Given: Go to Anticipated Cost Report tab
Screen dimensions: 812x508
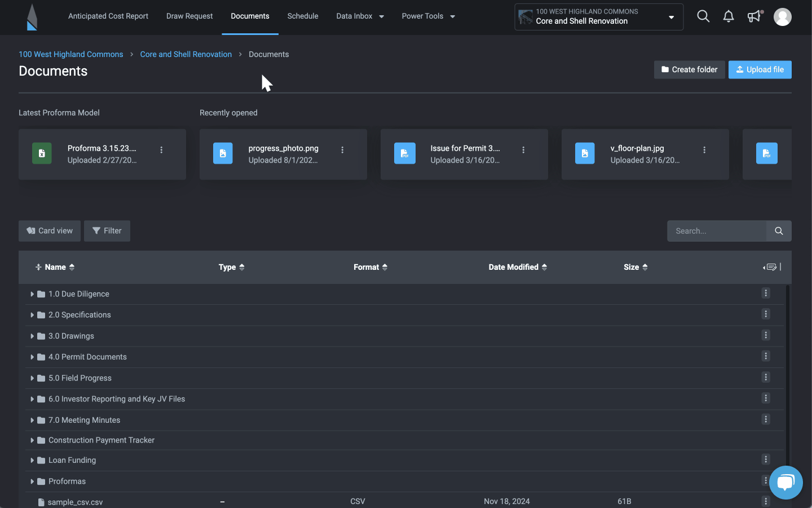Looking at the screenshot, I should pos(108,16).
